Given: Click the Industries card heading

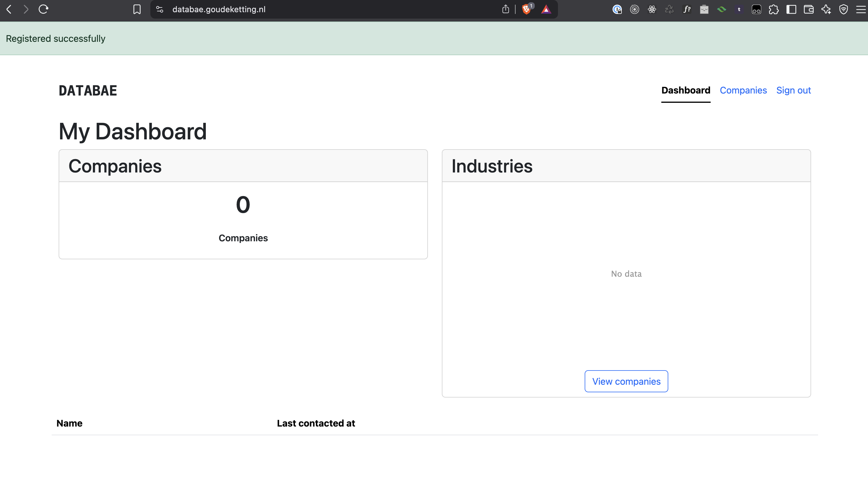Looking at the screenshot, I should pyautogui.click(x=492, y=166).
